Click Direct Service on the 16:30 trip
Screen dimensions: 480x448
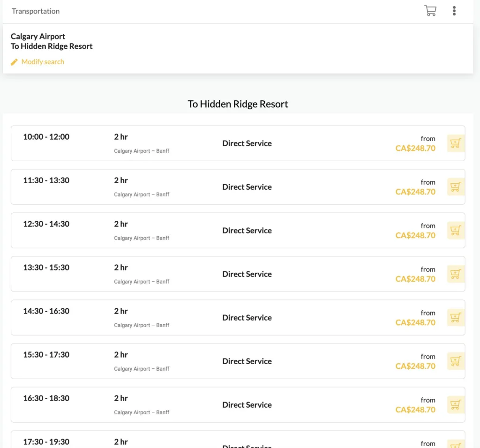tap(247, 404)
